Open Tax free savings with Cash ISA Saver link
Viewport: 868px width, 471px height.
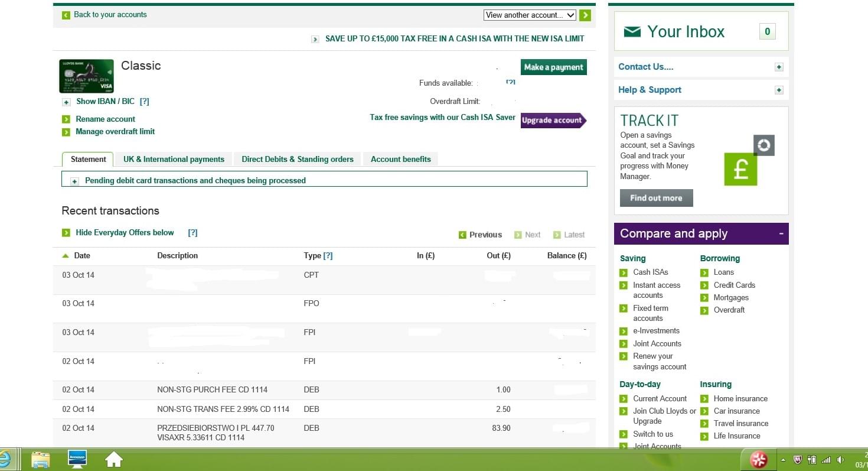pos(442,117)
